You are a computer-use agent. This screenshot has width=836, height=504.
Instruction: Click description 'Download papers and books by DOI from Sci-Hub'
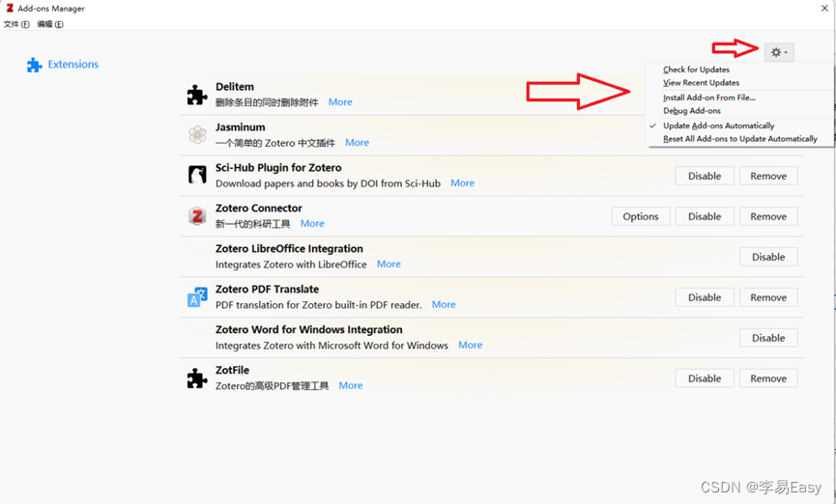(x=328, y=183)
